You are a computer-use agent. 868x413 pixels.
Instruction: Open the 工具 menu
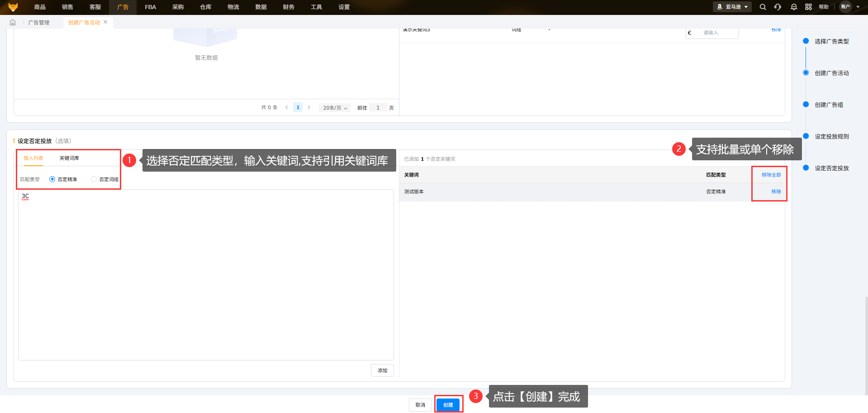tap(316, 7)
